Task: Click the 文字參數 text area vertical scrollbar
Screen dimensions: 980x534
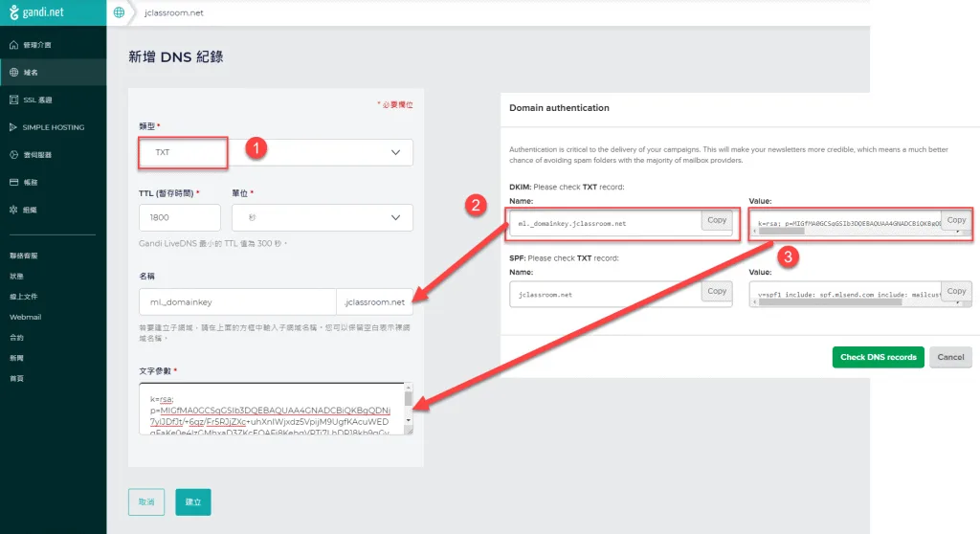Action: (408, 404)
